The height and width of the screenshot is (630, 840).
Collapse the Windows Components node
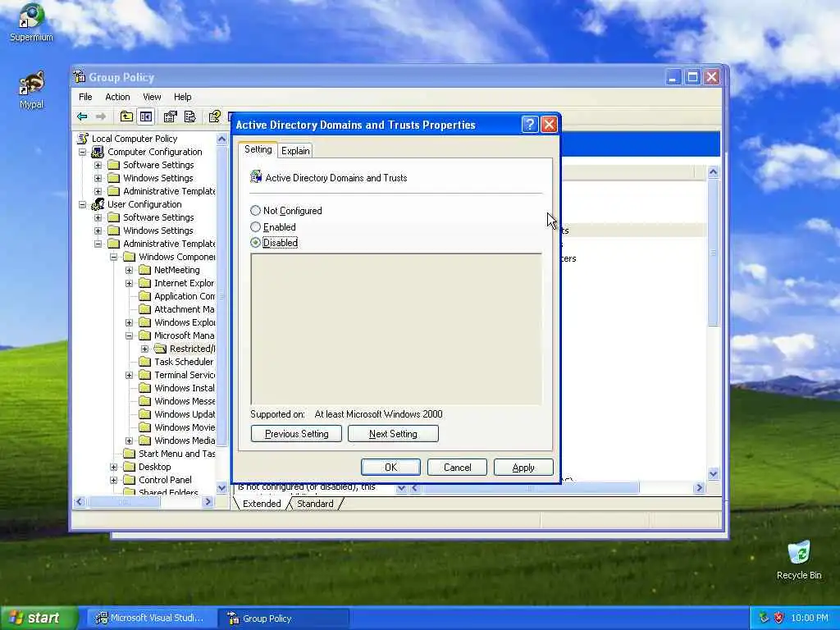coord(113,257)
